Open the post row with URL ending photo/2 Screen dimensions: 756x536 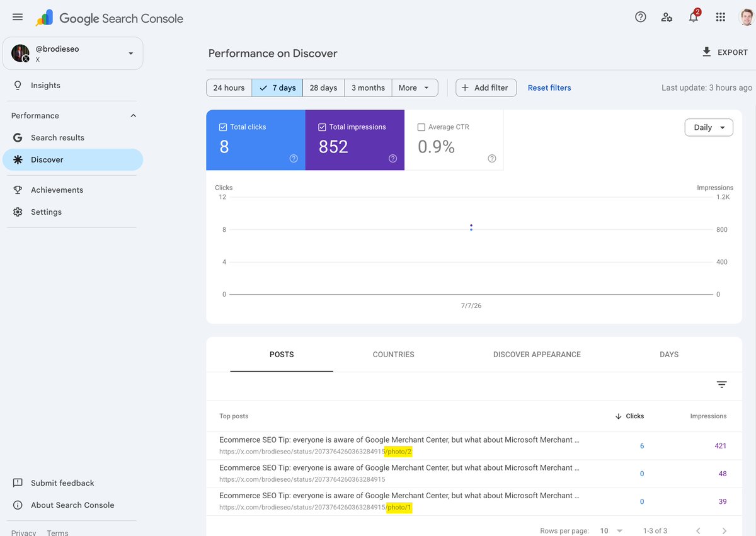pyautogui.click(x=474, y=446)
